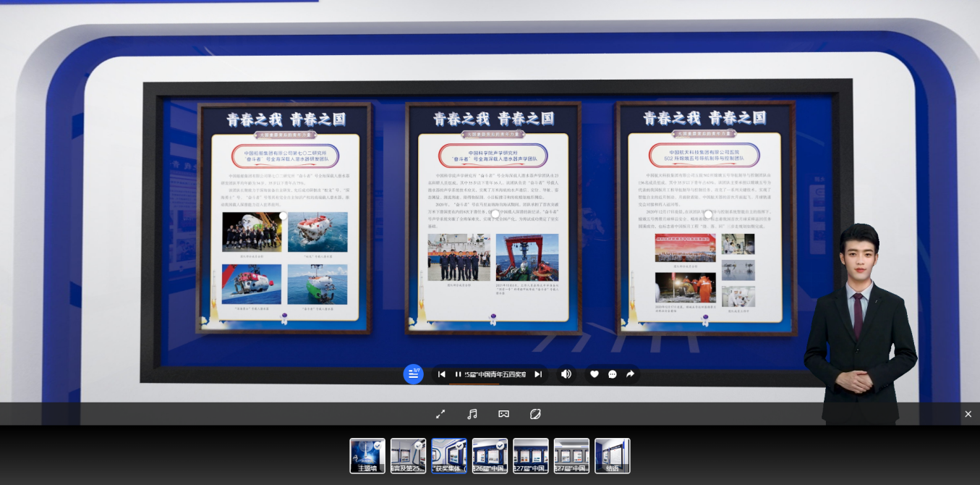
Task: Skip to the previous narration track
Action: tap(441, 374)
